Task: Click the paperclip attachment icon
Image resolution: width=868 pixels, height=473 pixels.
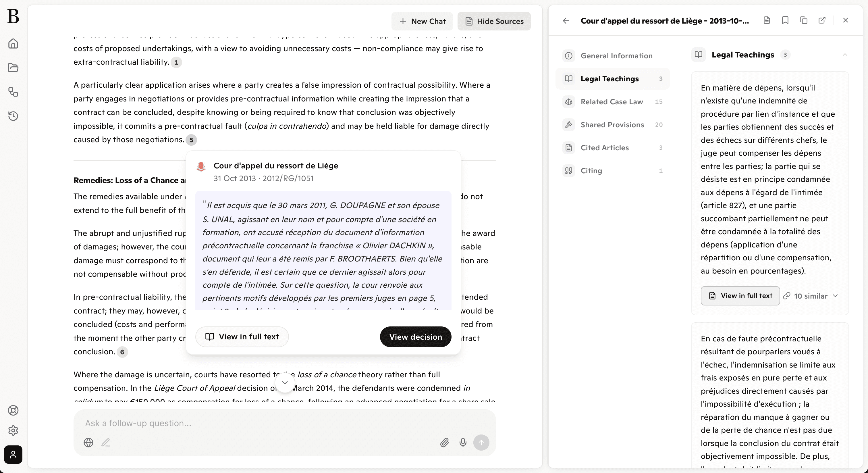Action: click(444, 442)
